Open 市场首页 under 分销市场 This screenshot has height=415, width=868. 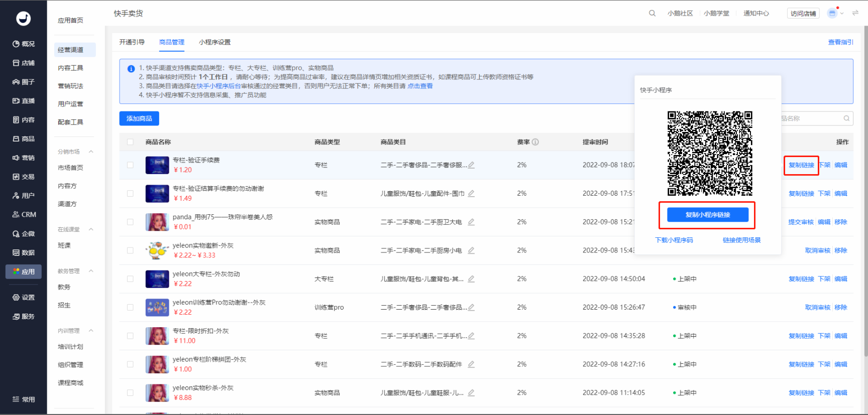click(x=70, y=168)
